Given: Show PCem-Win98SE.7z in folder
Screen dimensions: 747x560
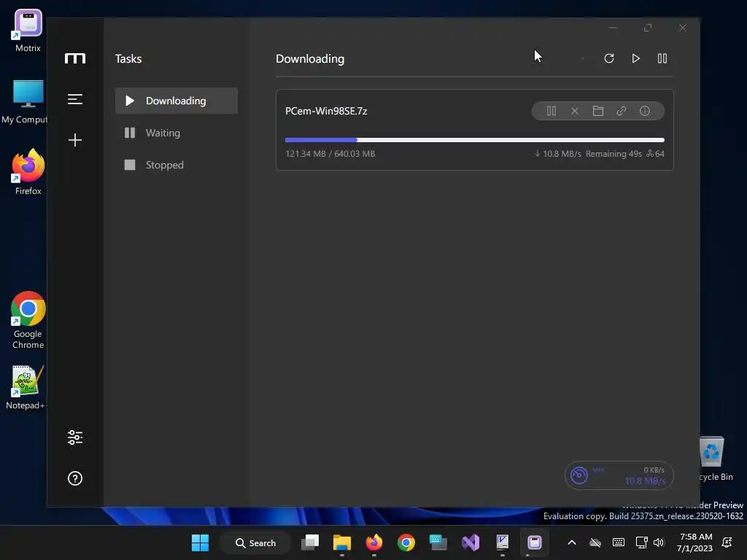Looking at the screenshot, I should (x=598, y=111).
